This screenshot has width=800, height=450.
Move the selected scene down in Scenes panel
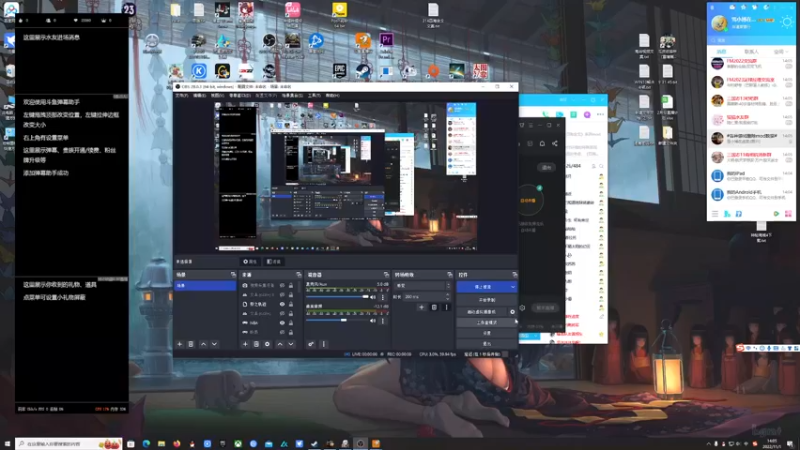(214, 344)
